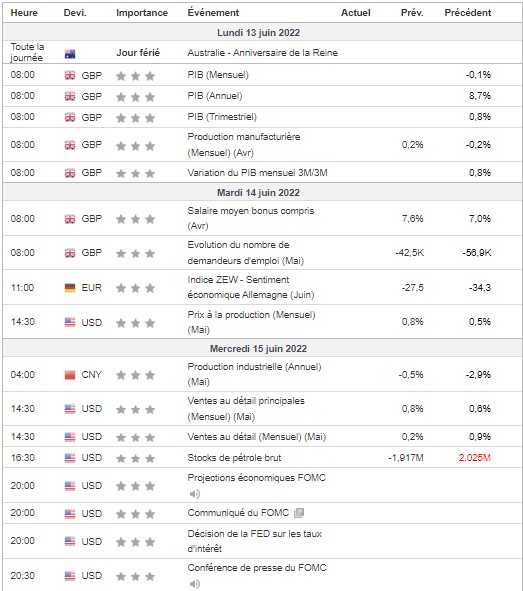Click the UK flag in the PIB (Mensuel) row
The image size is (523, 591).
click(70, 75)
